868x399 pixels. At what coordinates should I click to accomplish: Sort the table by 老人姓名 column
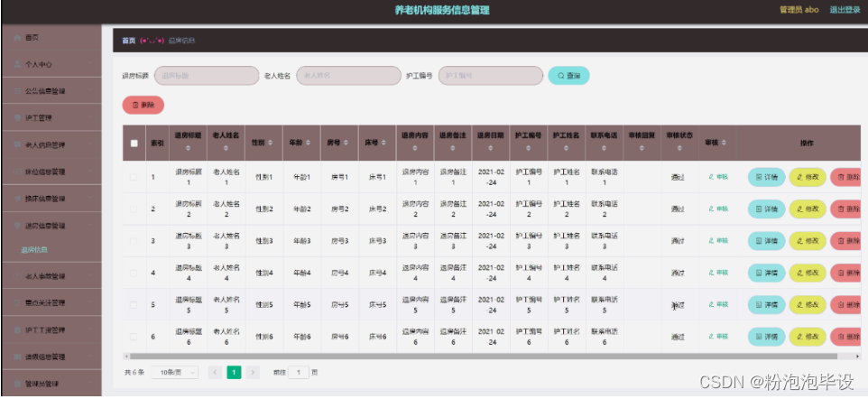click(x=226, y=149)
